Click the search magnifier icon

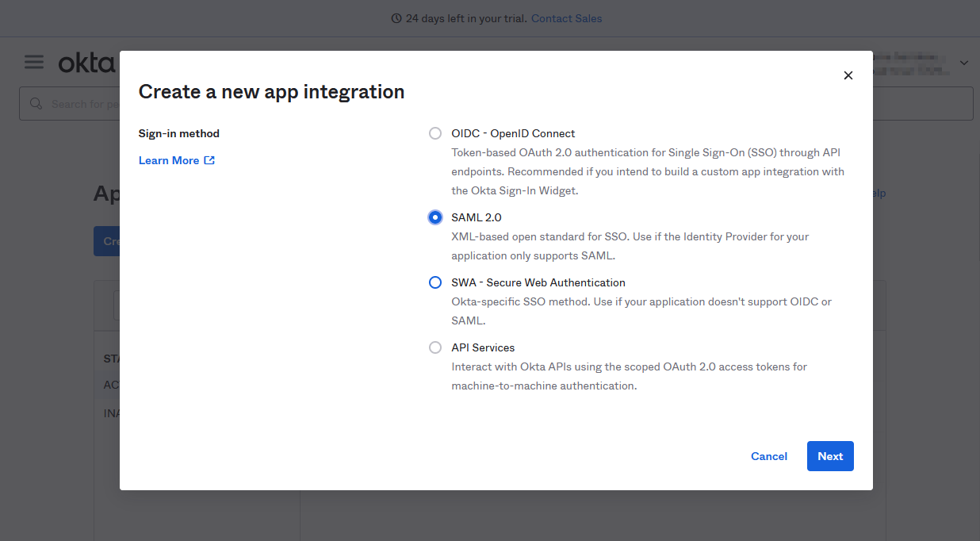coord(36,103)
